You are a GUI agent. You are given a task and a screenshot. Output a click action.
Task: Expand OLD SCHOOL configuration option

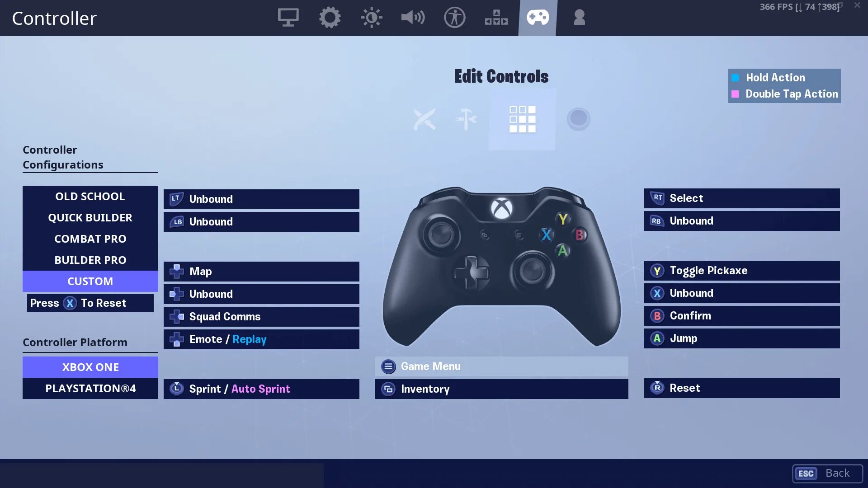[x=90, y=196]
